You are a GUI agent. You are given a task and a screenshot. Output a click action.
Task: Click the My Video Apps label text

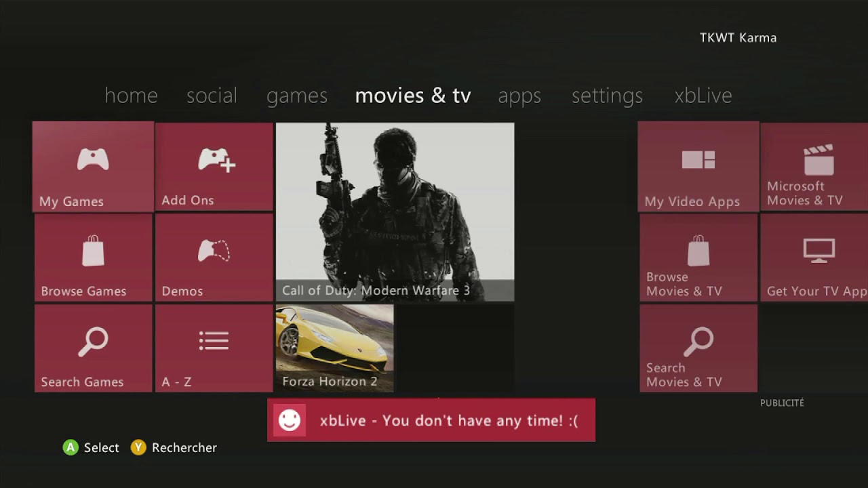coord(692,201)
